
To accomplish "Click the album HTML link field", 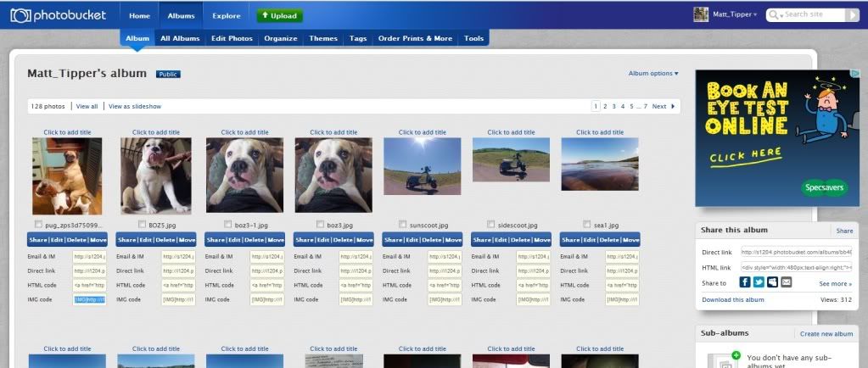I will coord(797,267).
